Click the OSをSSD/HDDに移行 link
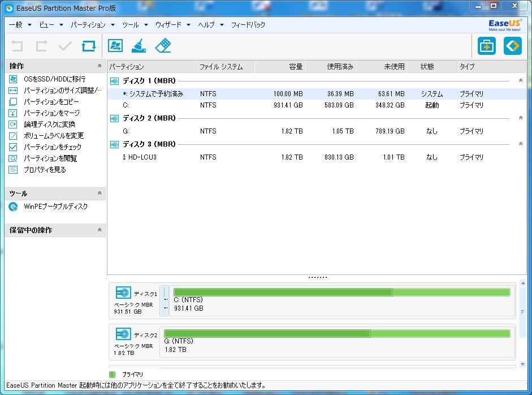The width and height of the screenshot is (532, 395). 55,79
